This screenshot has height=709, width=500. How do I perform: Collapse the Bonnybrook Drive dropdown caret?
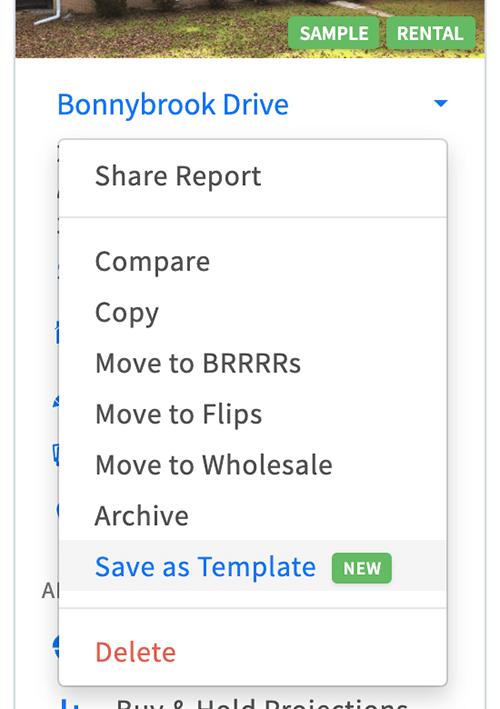click(x=441, y=104)
